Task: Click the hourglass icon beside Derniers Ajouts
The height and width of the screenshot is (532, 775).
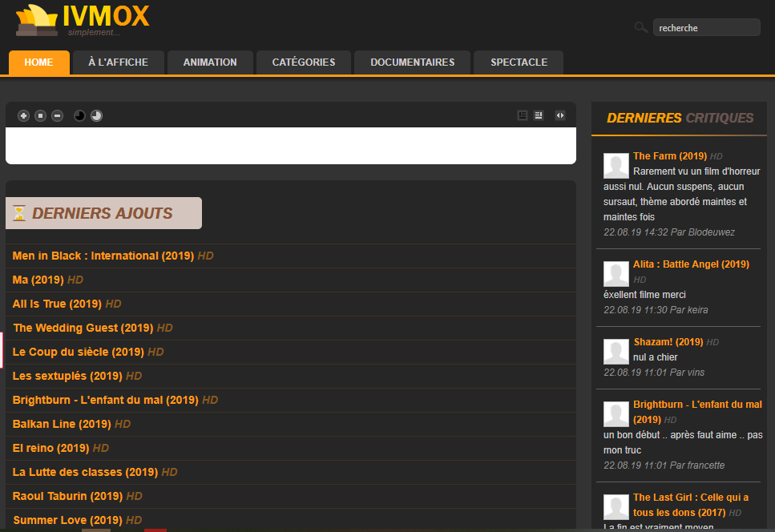Action: [x=19, y=213]
